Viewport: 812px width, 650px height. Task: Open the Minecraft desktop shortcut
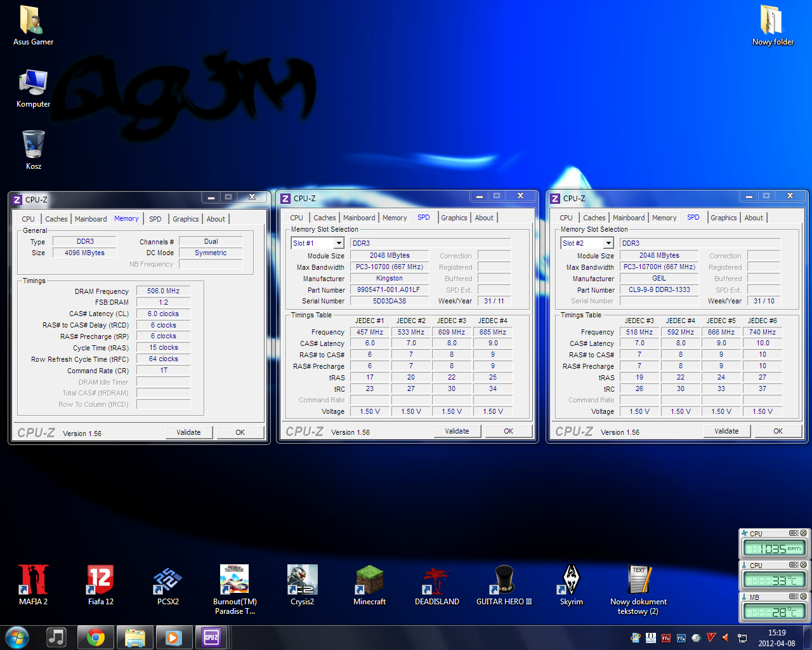tap(369, 580)
